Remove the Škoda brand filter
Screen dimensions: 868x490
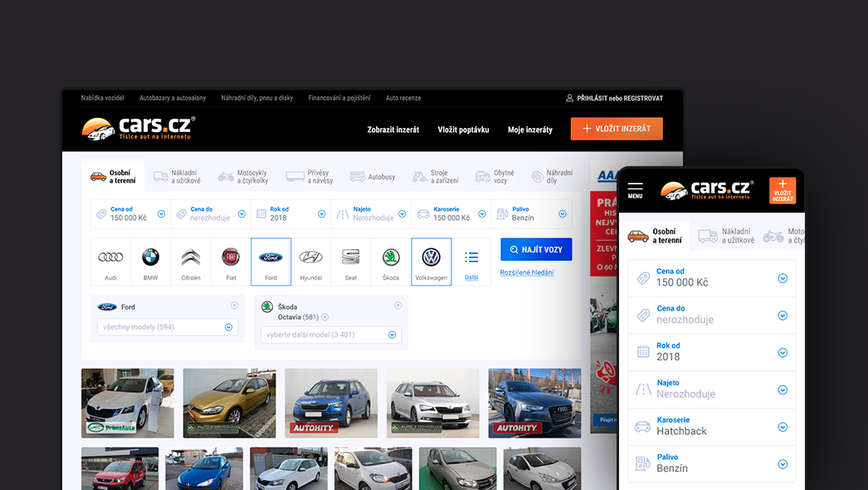(x=397, y=306)
